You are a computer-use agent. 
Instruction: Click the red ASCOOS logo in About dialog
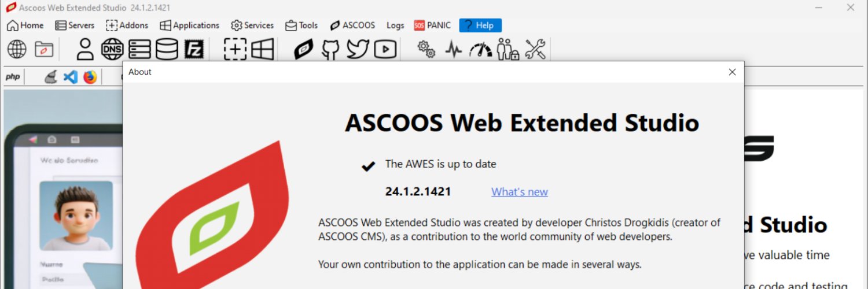pyautogui.click(x=213, y=216)
